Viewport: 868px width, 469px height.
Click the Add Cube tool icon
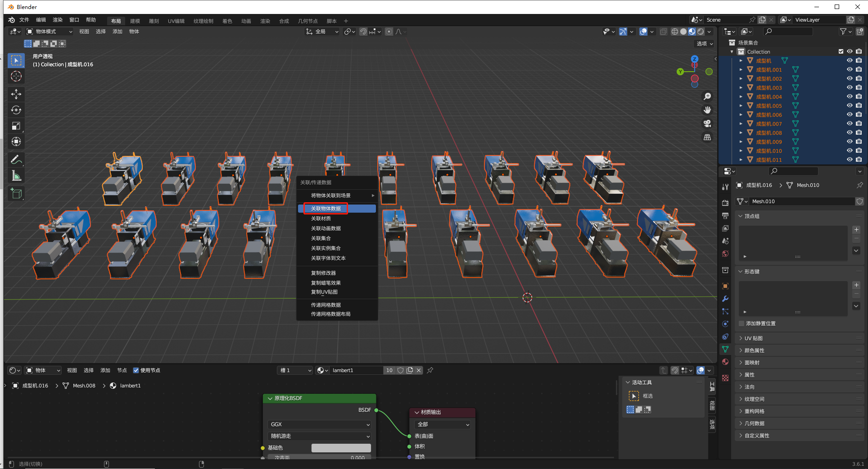[16, 194]
